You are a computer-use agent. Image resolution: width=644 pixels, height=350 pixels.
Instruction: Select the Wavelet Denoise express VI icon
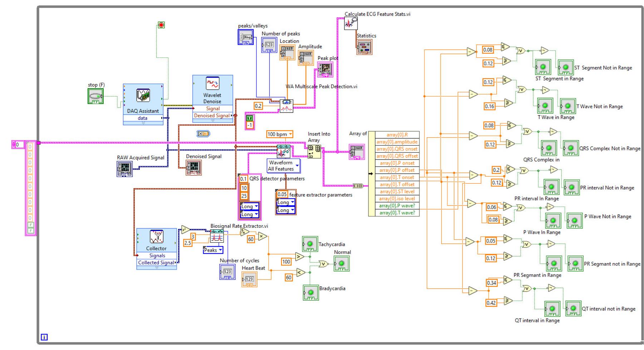click(x=212, y=84)
